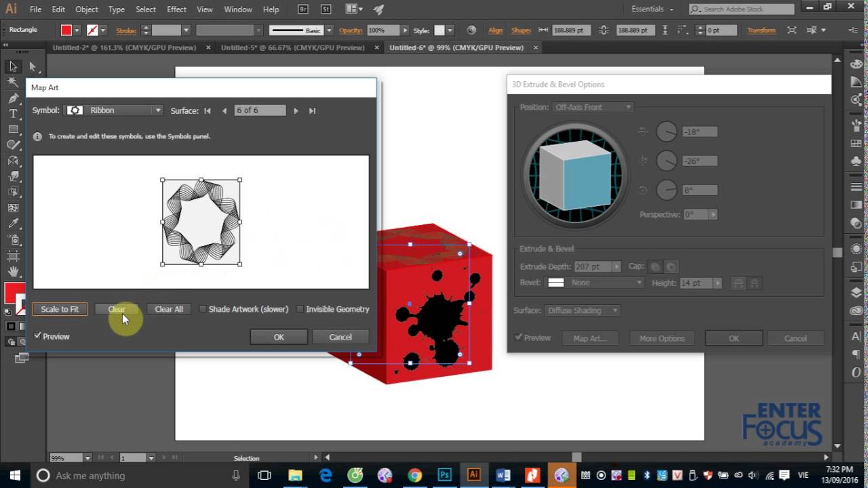This screenshot has height=488, width=868.
Task: Enable Invisible Geometry
Action: tap(300, 309)
